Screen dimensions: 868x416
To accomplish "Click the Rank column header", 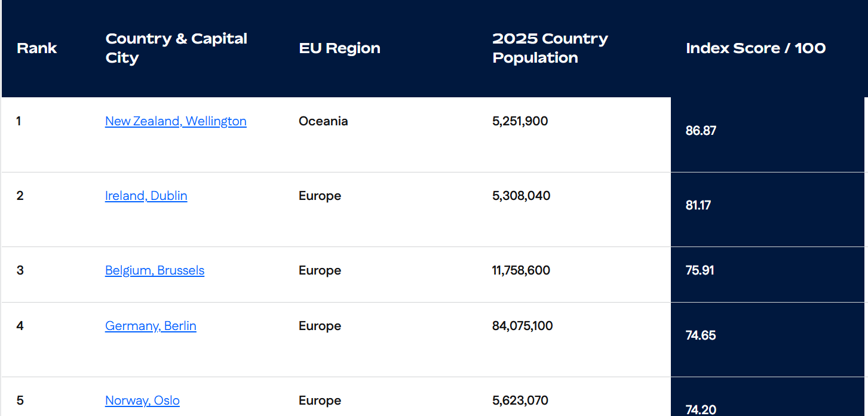I will 37,48.
